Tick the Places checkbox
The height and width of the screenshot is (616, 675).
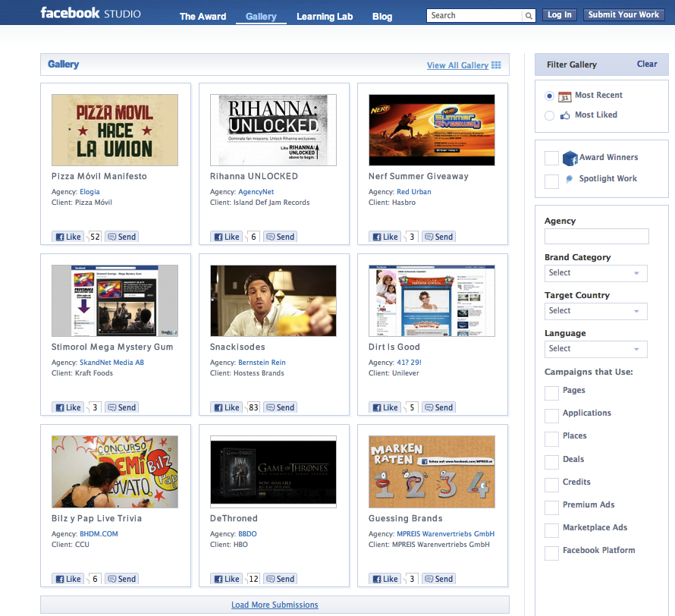tap(551, 438)
